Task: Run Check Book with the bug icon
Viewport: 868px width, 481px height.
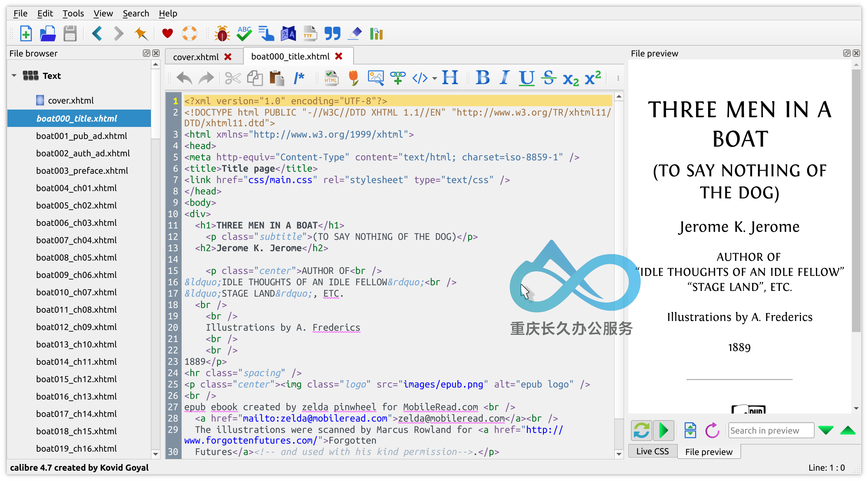Action: (222, 33)
